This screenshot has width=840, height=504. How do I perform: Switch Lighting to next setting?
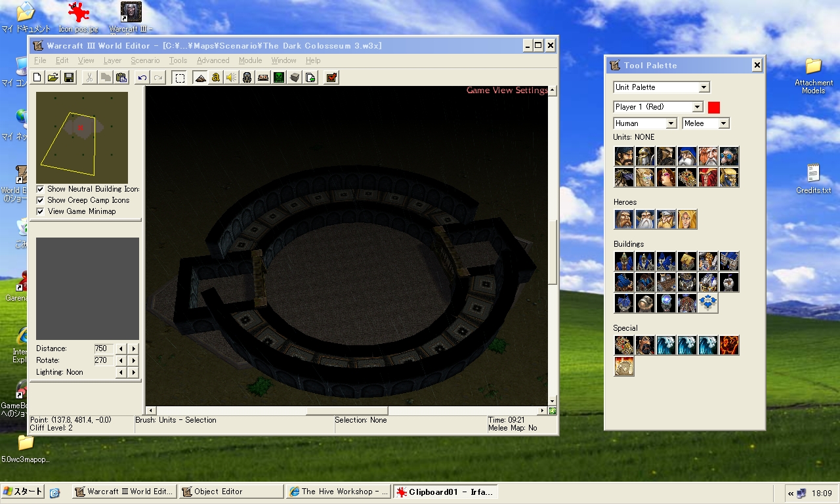(133, 372)
